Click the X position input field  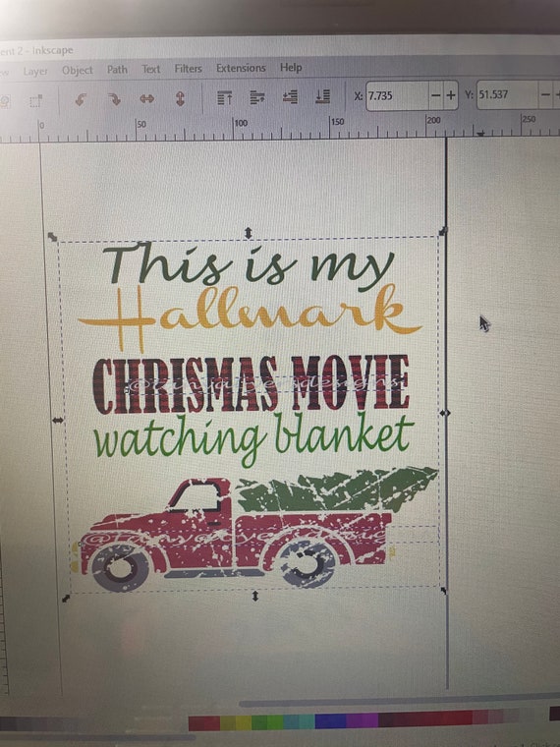[397, 95]
